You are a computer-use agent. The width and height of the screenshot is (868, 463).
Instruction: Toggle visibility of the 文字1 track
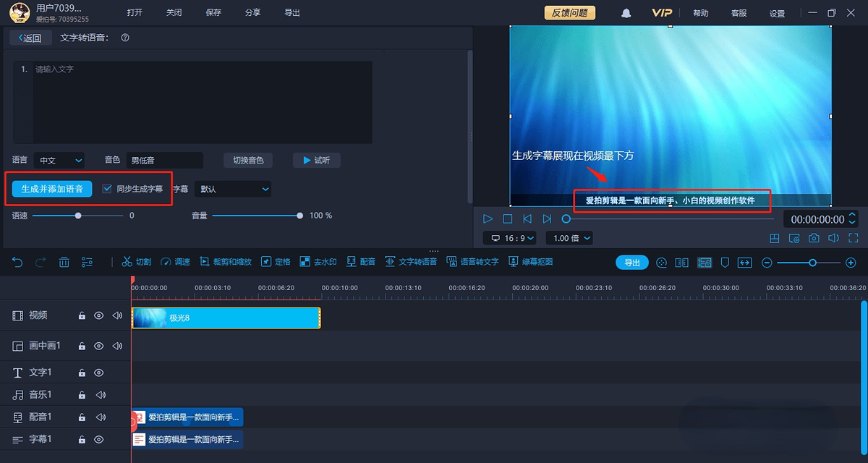pyautogui.click(x=99, y=372)
